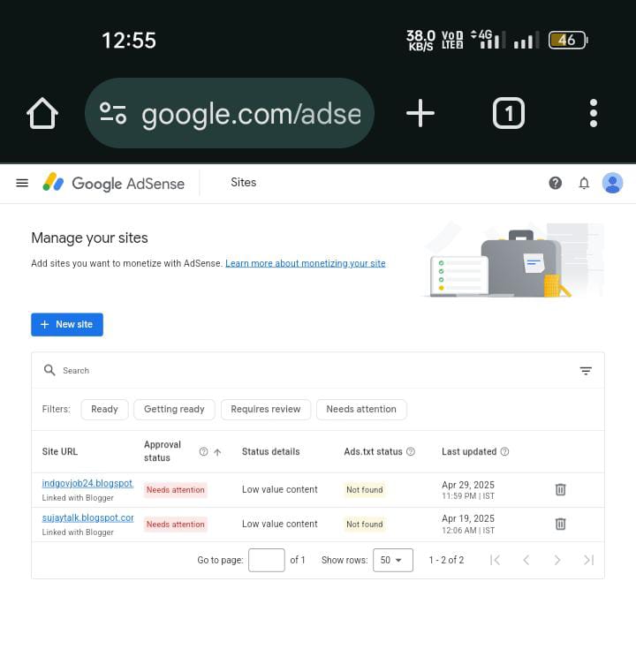Screen dimensions: 636x672
Task: Open the browser three-dot menu
Action: click(x=593, y=113)
